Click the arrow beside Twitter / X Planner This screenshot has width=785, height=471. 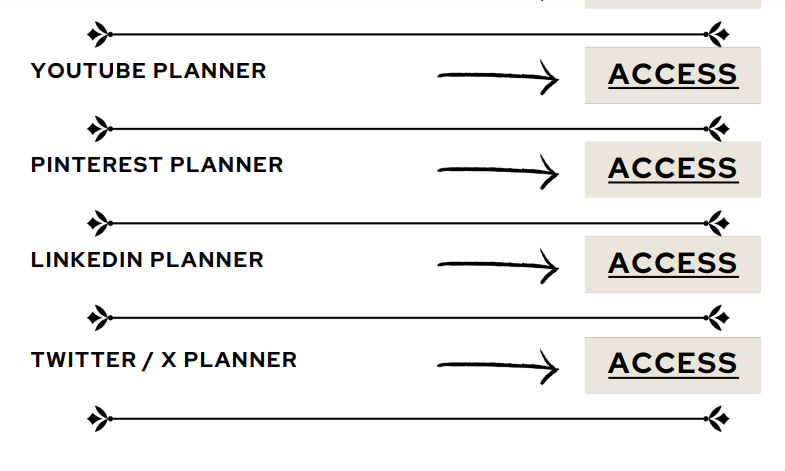point(498,366)
